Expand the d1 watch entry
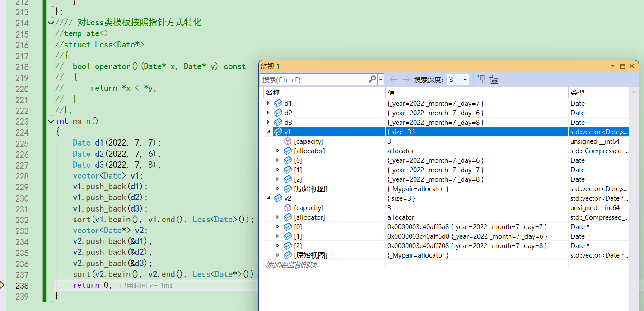Screen dimensions: 644x311 pos(268,103)
